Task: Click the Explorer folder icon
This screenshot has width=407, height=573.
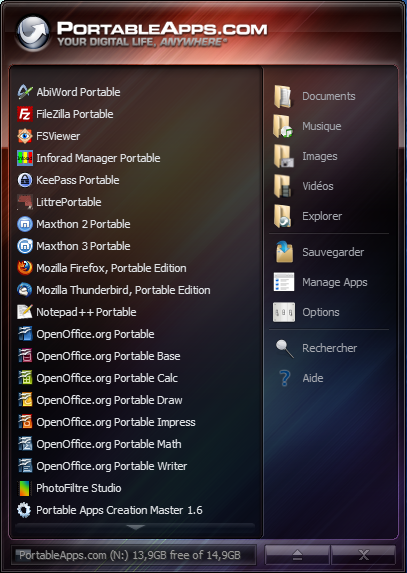Action: (x=284, y=216)
